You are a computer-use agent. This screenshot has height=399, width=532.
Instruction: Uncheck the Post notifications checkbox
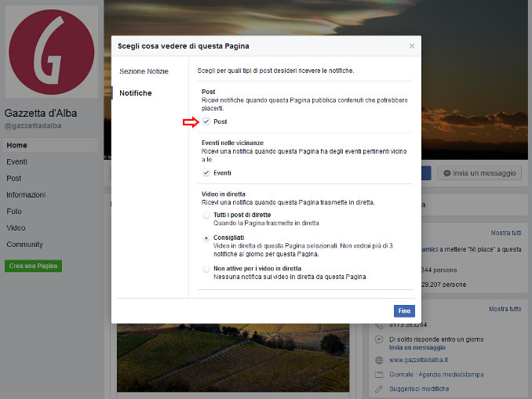tap(206, 122)
